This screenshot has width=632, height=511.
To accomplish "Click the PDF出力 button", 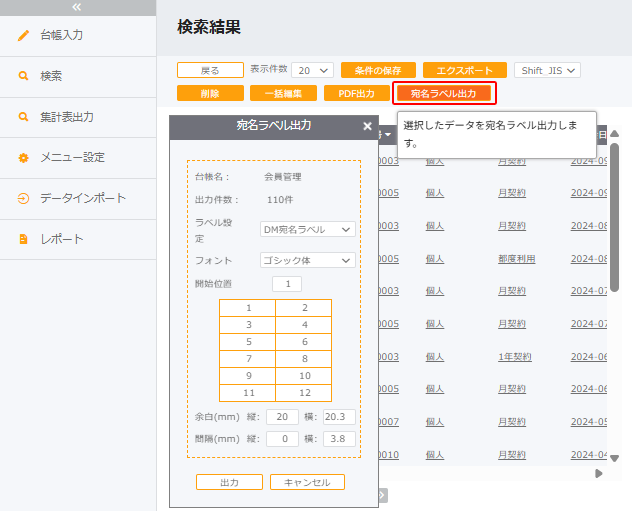I will [x=356, y=93].
